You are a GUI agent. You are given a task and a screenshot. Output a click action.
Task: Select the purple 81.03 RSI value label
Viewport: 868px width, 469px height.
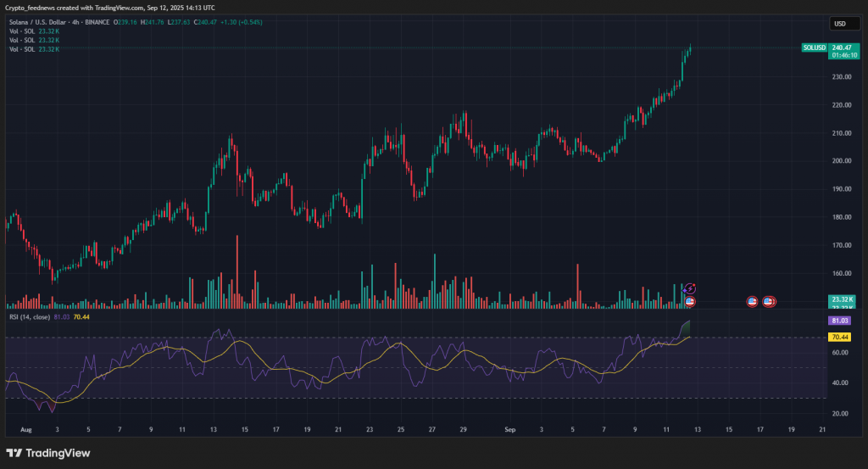838,321
